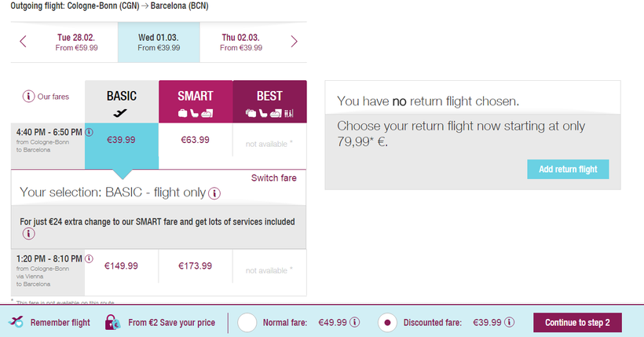Open info icon after BASIC flight only selection
The width and height of the screenshot is (644, 337).
point(214,192)
